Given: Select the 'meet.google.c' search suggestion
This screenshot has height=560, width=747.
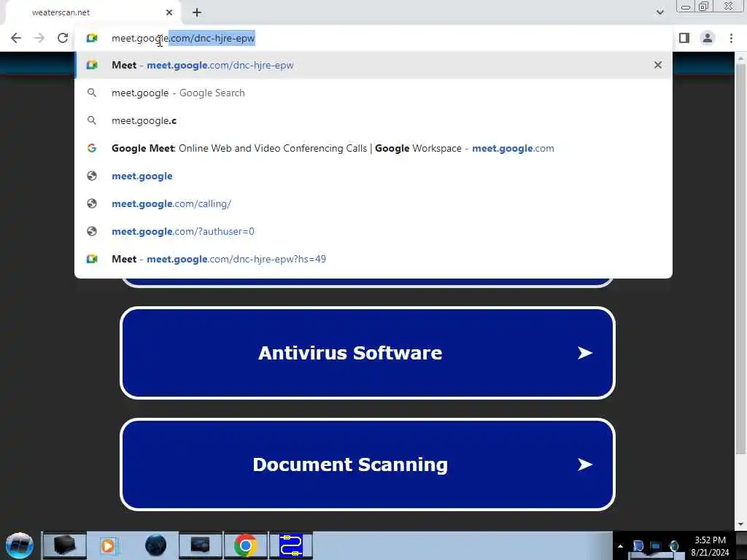Looking at the screenshot, I should point(373,120).
